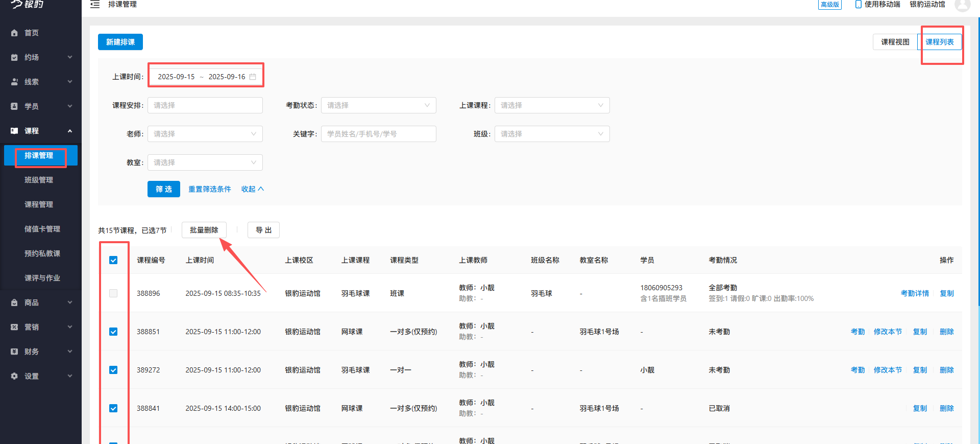Image resolution: width=980 pixels, height=444 pixels.
Task: Click the 高级版 badge in header
Action: point(830,5)
